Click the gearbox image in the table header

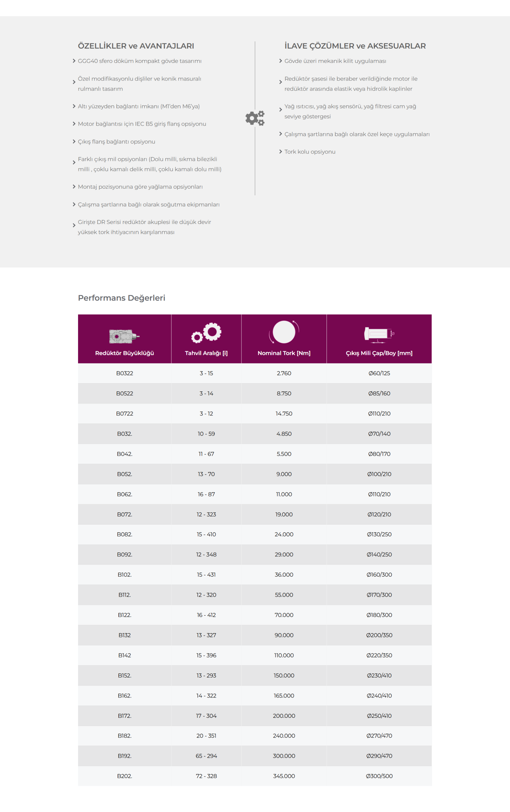[124, 336]
